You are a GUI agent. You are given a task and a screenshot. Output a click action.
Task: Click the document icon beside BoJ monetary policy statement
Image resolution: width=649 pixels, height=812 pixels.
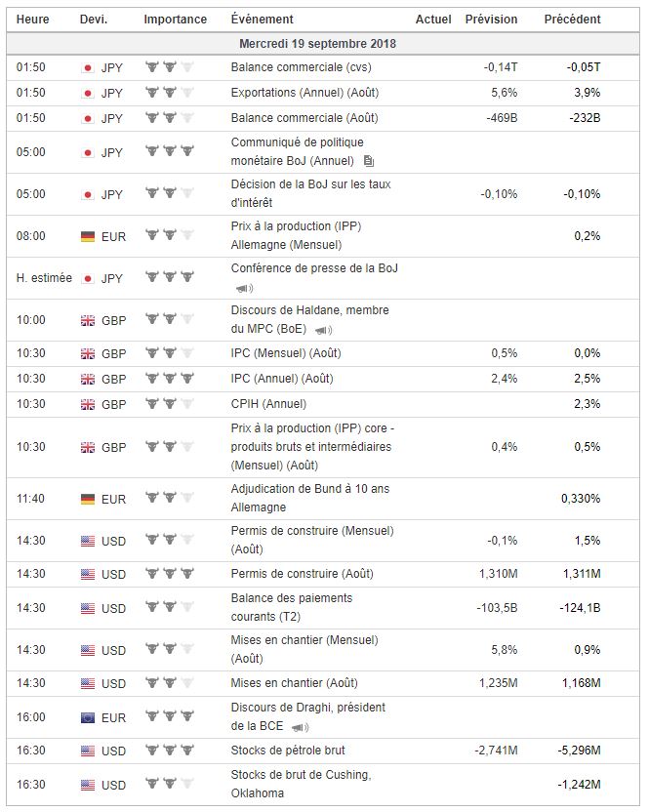(368, 161)
